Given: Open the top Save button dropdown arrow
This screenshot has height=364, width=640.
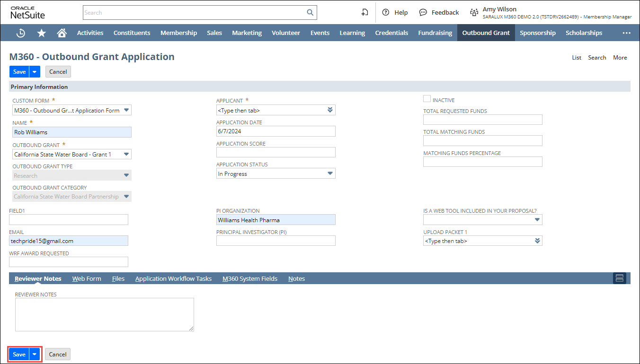Looking at the screenshot, I should (x=35, y=72).
